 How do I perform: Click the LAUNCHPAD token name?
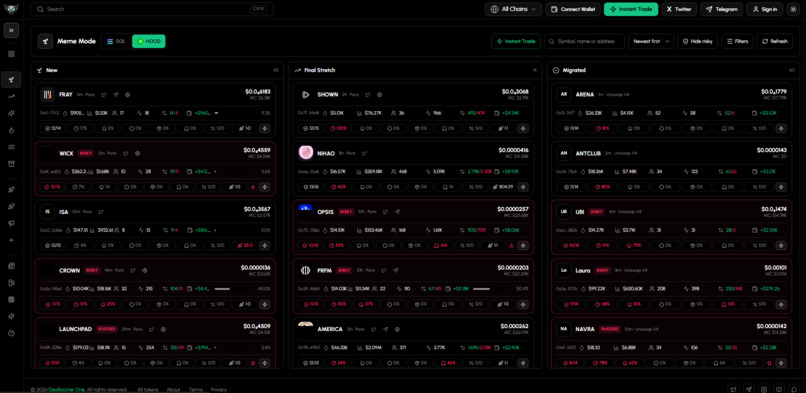click(x=76, y=329)
